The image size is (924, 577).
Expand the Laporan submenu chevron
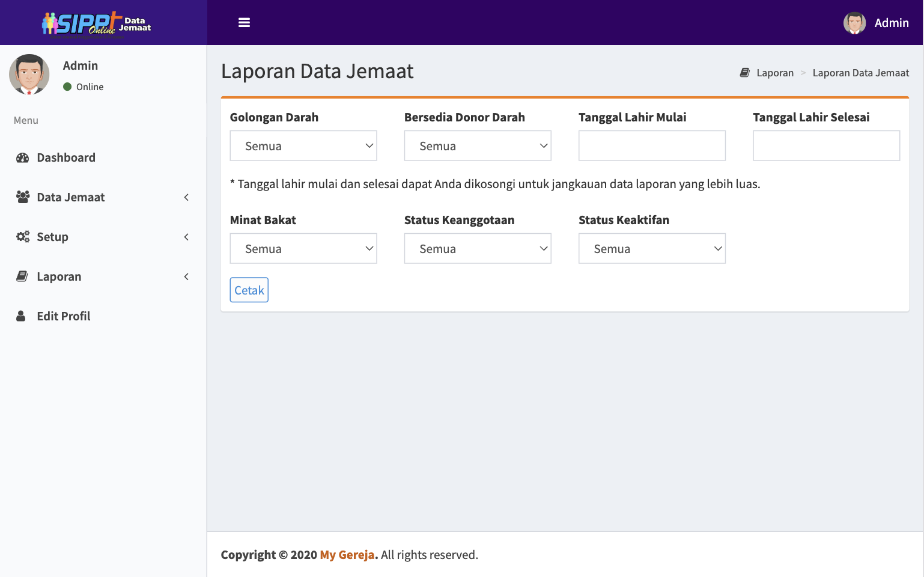point(186,276)
